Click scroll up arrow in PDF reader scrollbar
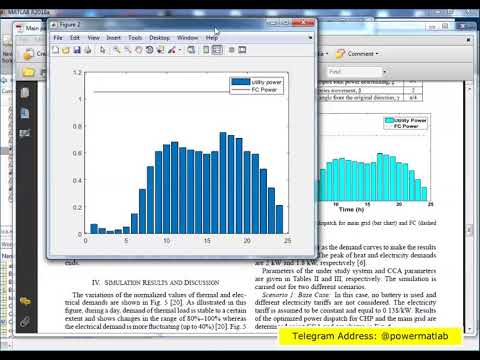 click(x=469, y=89)
